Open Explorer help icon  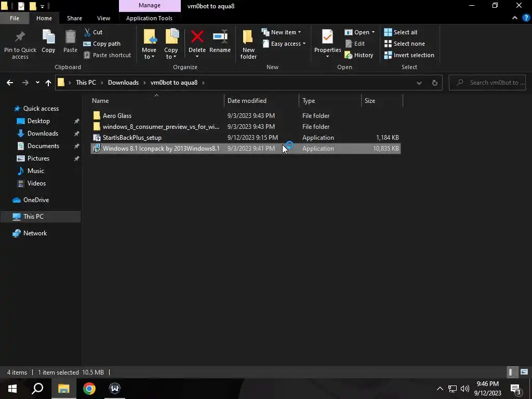pos(526,18)
